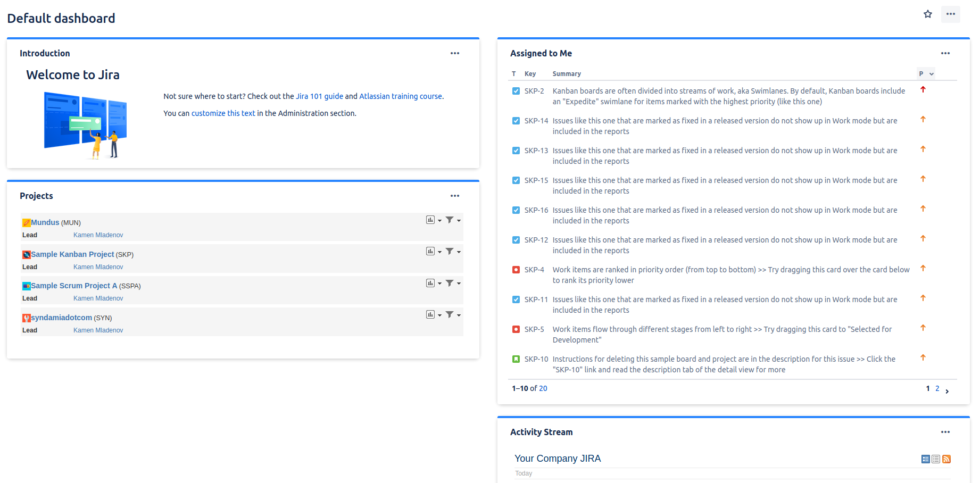Open filter funnel icon for Mundus
The image size is (980, 483).
pos(450,220)
